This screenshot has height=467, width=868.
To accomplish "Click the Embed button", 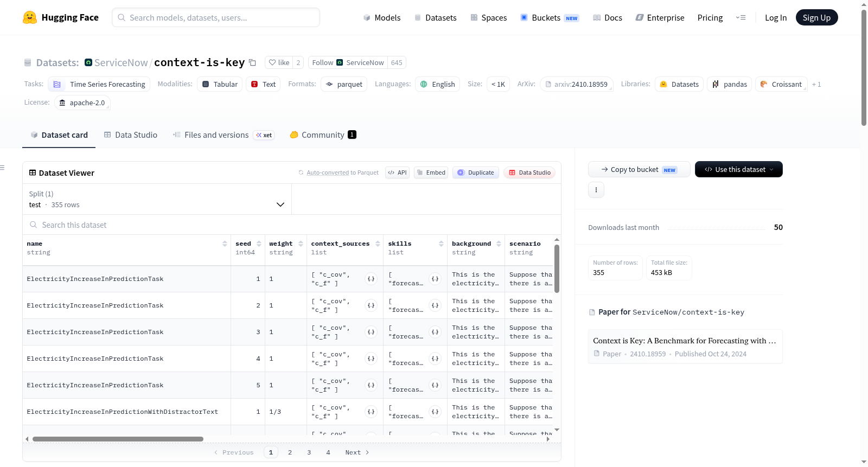I will [431, 172].
